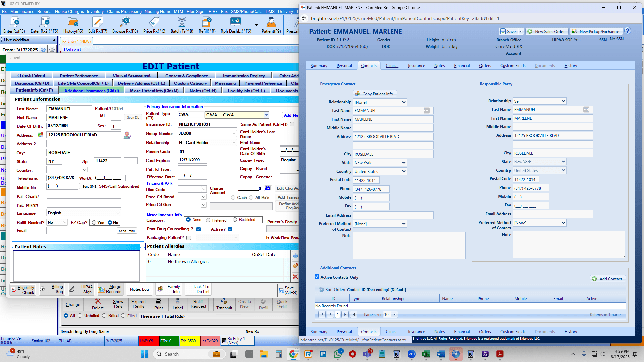Open Enter Rx(F5) toolbar icon

14,25
